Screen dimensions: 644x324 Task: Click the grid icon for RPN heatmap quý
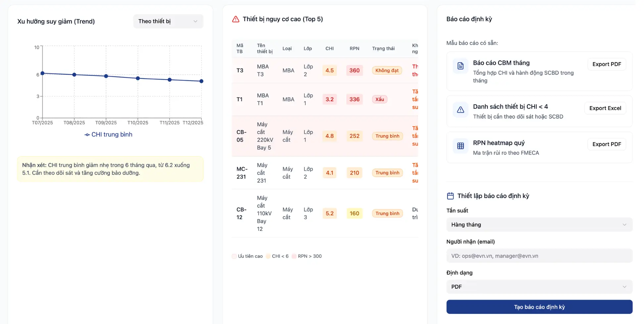(x=460, y=146)
